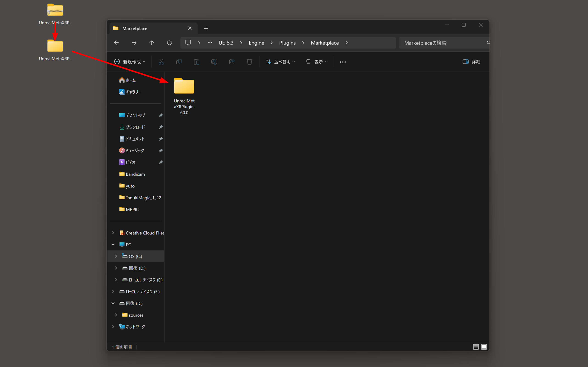The height and width of the screenshot is (367, 588).
Task: Navigate back with the left arrow
Action: (x=116, y=43)
